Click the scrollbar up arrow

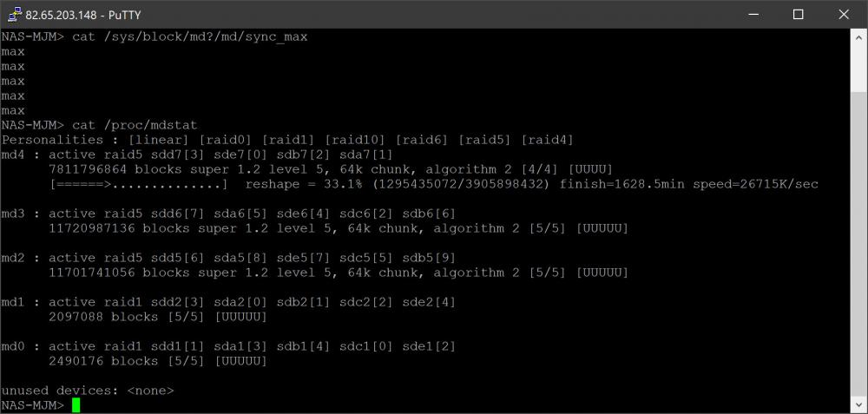coord(859,36)
